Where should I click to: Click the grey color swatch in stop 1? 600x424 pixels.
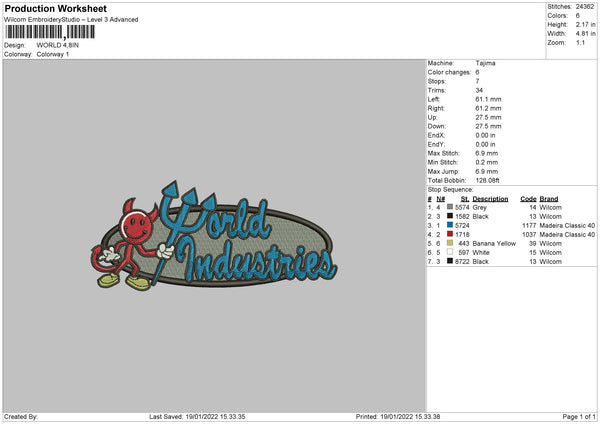click(450, 207)
